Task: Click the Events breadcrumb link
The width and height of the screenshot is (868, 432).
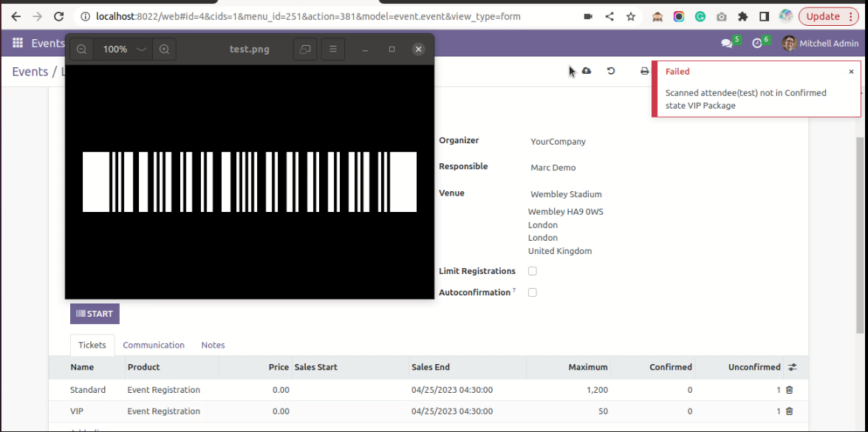Action: coord(30,72)
